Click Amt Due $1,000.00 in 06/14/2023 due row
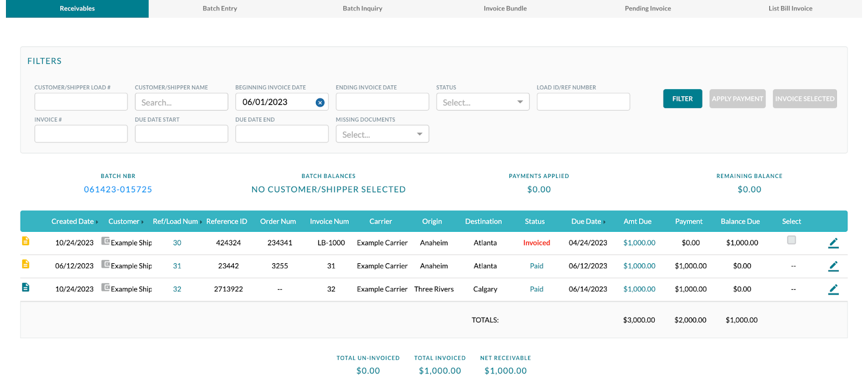 point(639,289)
